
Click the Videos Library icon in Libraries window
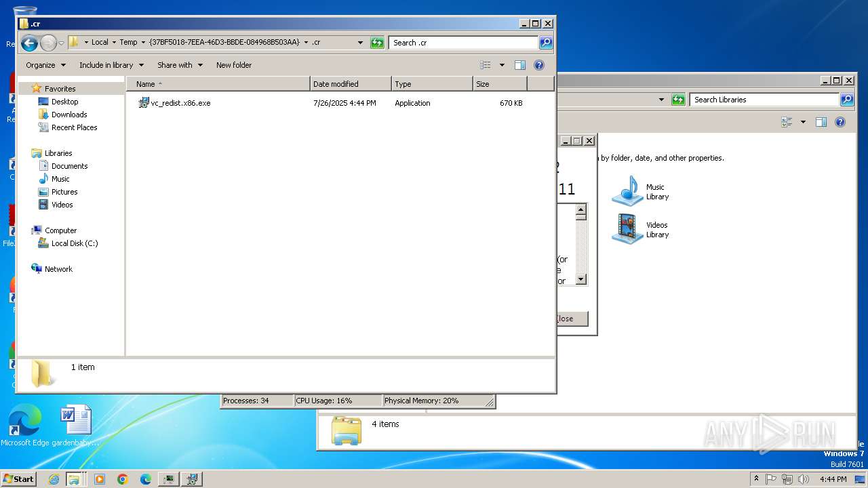click(627, 229)
